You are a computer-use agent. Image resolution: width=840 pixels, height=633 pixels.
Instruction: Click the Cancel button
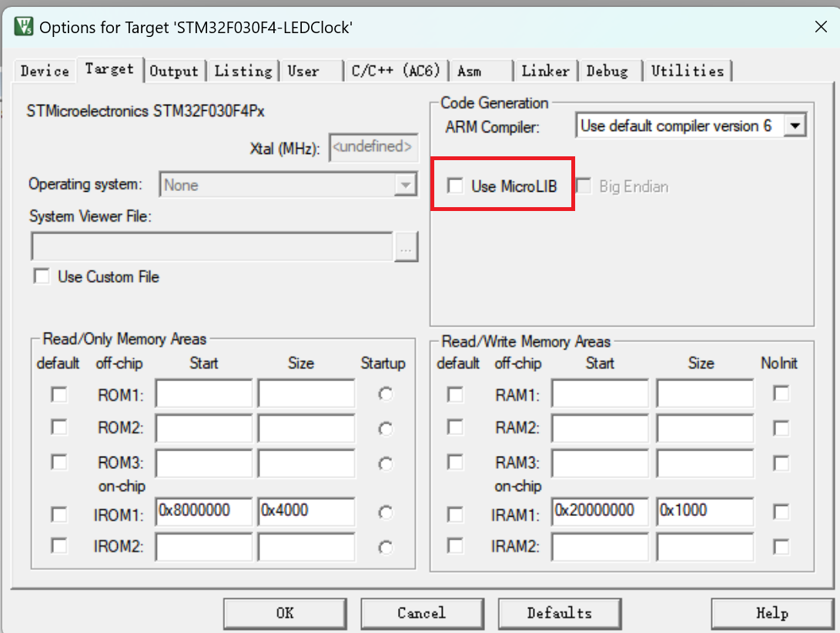coord(422,613)
